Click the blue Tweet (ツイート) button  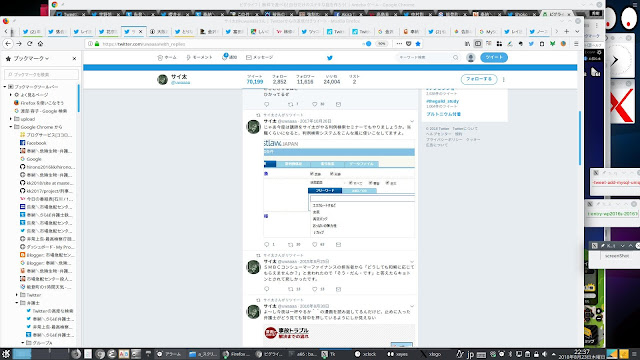point(494,58)
